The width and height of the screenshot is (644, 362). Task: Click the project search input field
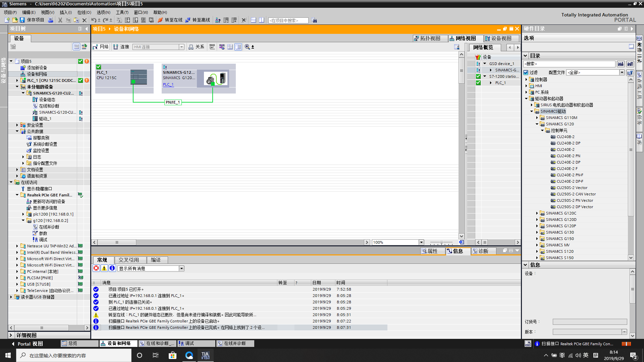288,20
